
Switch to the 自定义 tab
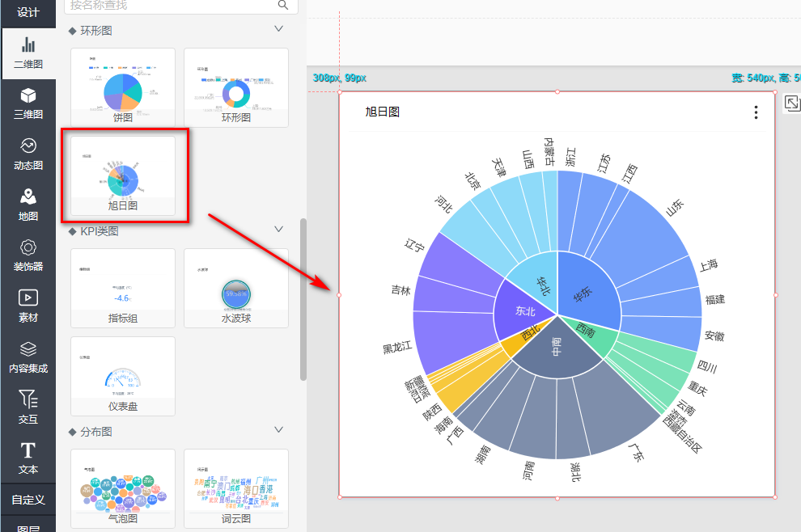tap(28, 500)
